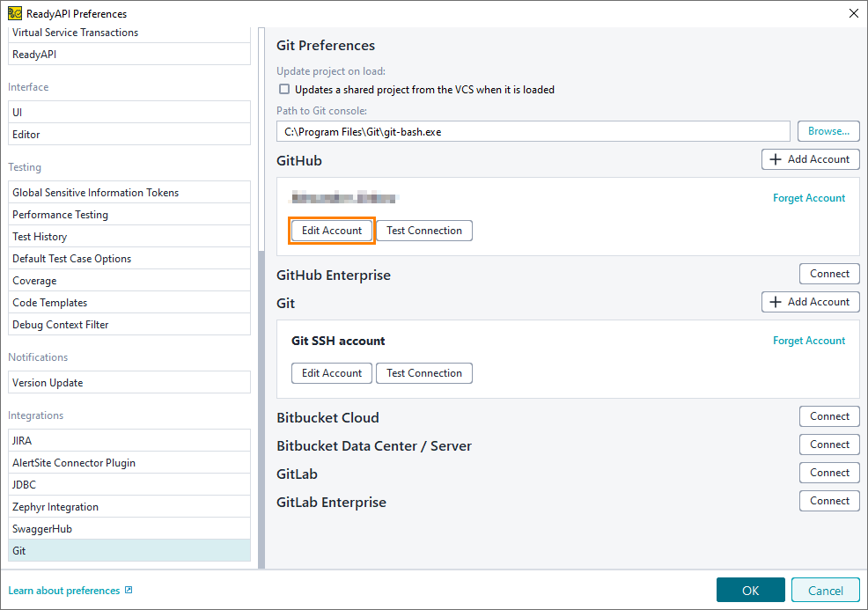Open the SwaggerHub preferences page
Viewport: 868px width, 610px height.
tap(129, 529)
